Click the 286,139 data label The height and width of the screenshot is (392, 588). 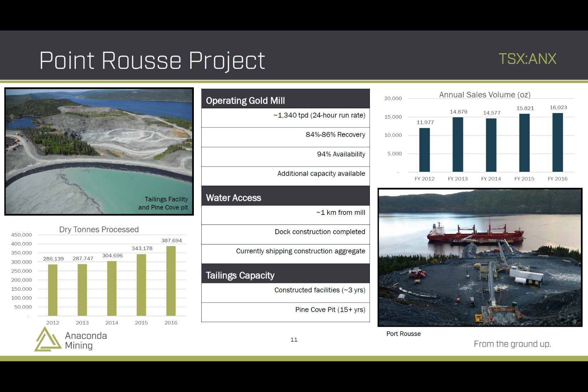click(x=53, y=259)
